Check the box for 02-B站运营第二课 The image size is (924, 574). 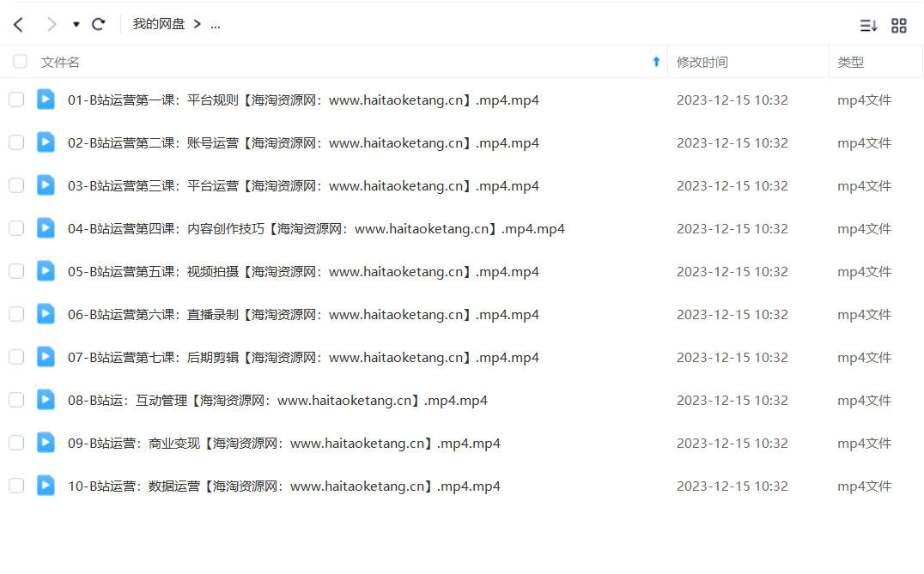[16, 142]
